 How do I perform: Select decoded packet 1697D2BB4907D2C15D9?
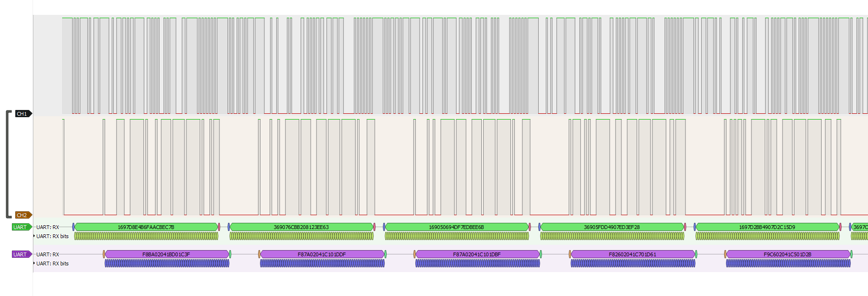click(x=767, y=227)
